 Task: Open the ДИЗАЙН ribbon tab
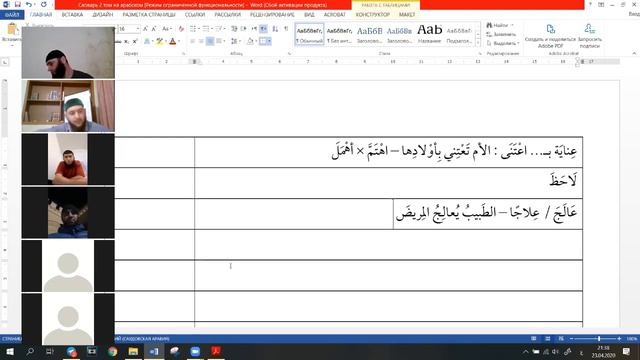coord(102,15)
